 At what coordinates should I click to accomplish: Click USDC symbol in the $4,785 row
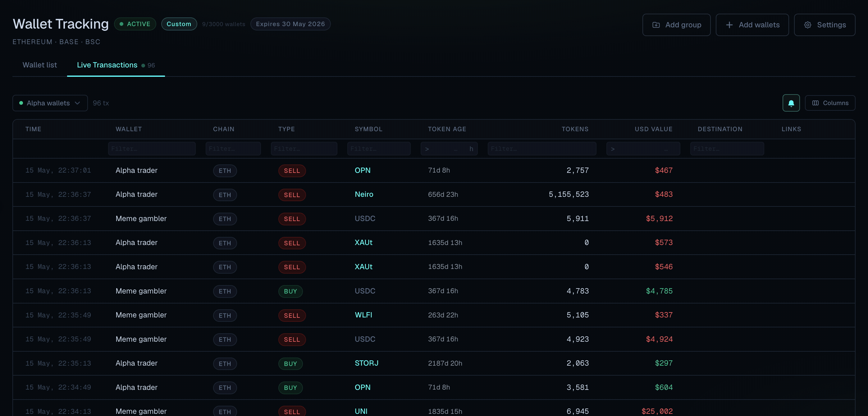click(x=365, y=291)
